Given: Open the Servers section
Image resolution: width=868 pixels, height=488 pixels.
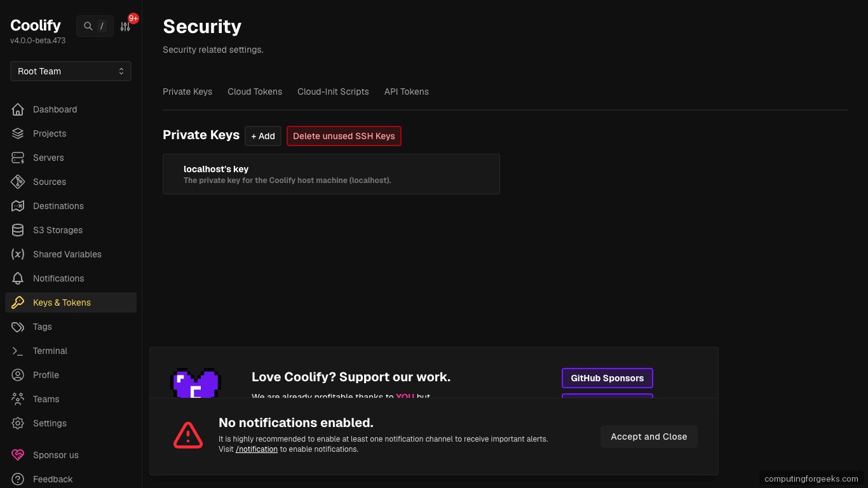Looking at the screenshot, I should [48, 158].
